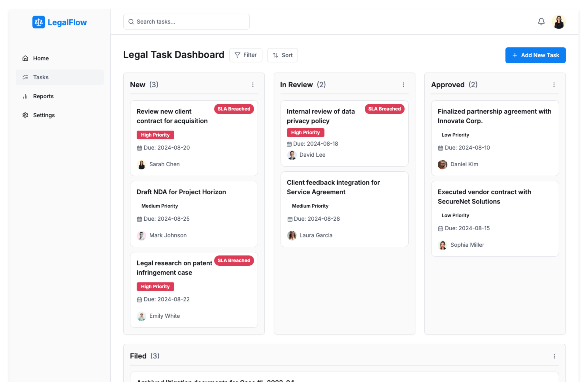Open the Filter button
Viewport: 588px width, 382px height.
(x=246, y=55)
